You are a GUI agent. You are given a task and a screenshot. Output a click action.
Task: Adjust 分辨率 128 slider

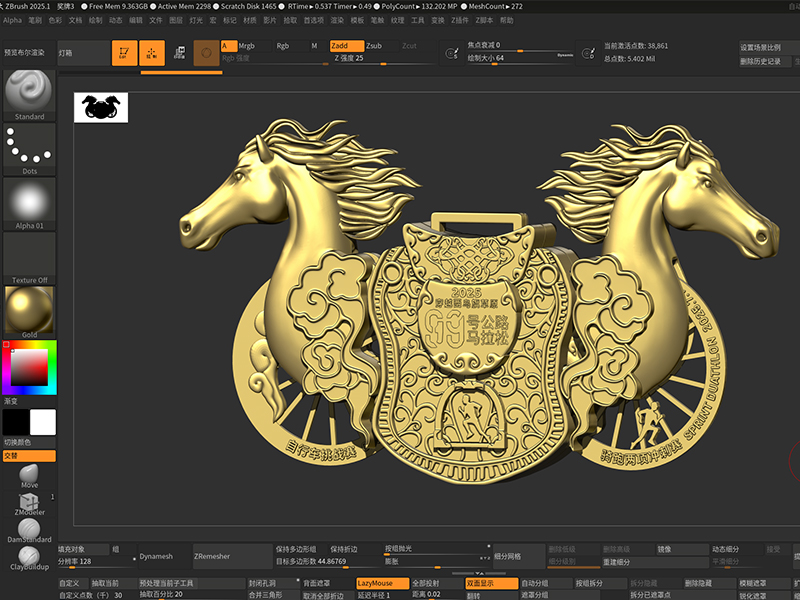pyautogui.click(x=97, y=562)
